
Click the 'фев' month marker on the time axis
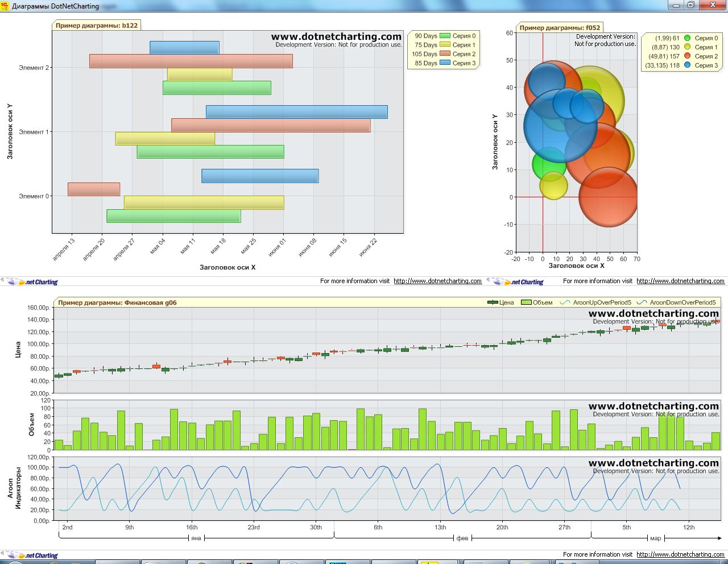pos(462,538)
